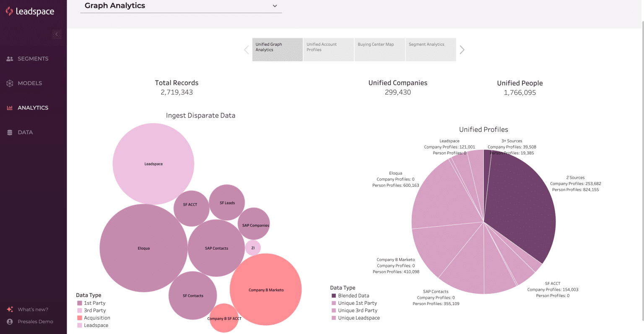Click the right arrow to see more views
The image size is (644, 334).
point(462,50)
